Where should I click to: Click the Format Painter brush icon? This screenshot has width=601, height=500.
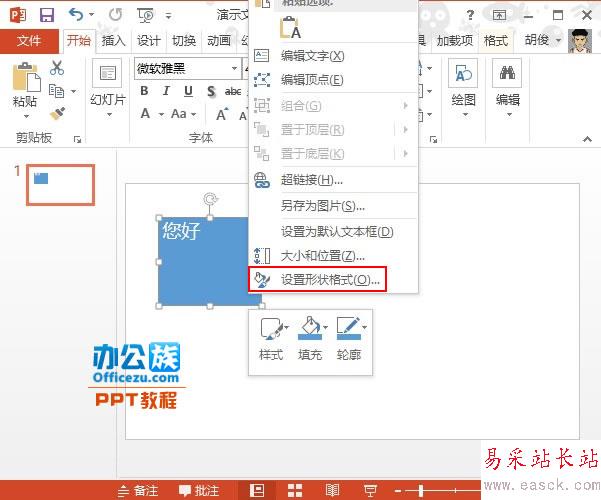pos(57,113)
